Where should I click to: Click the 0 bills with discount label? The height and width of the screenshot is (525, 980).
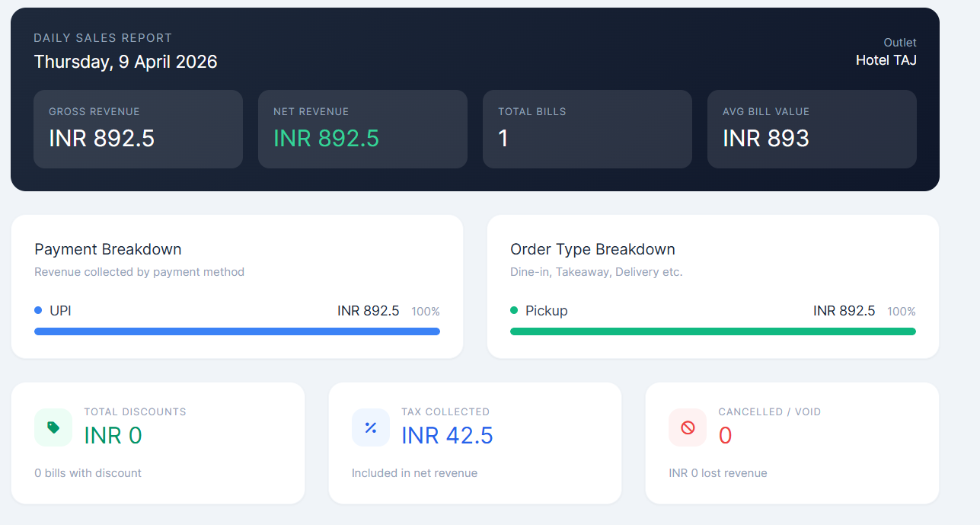[x=87, y=472]
